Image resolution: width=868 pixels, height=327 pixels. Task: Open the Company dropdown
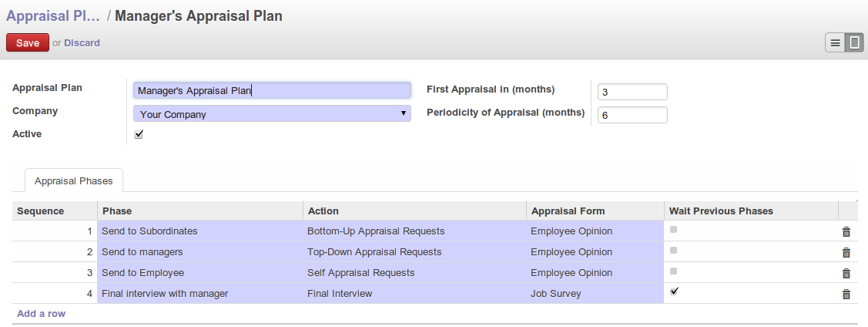pos(272,114)
